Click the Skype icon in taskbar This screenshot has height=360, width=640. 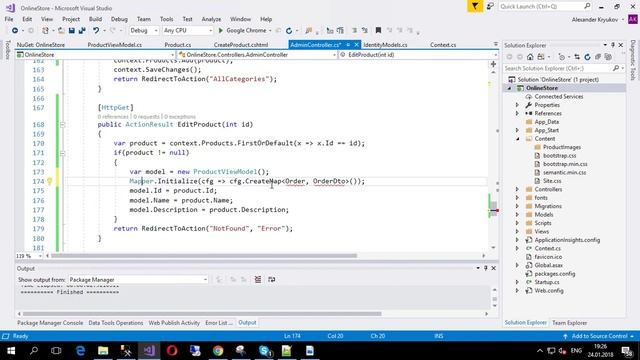pos(264,351)
